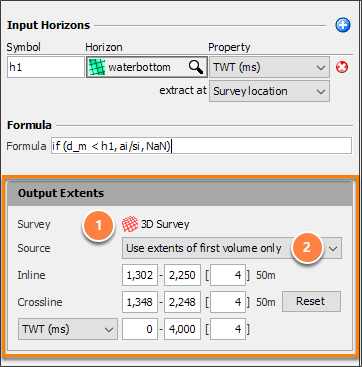Image resolution: width=362 pixels, height=367 pixels.
Task: Click the Survey row label
Action: point(34,224)
